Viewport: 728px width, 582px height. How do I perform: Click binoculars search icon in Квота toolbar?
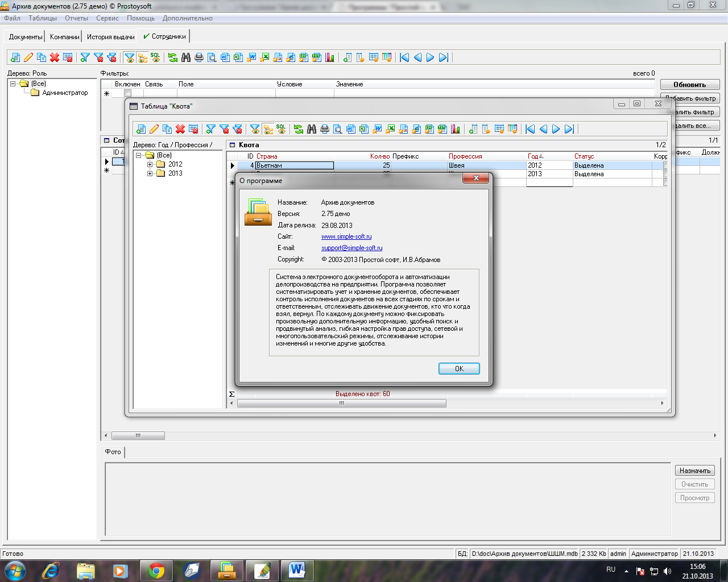pos(312,129)
